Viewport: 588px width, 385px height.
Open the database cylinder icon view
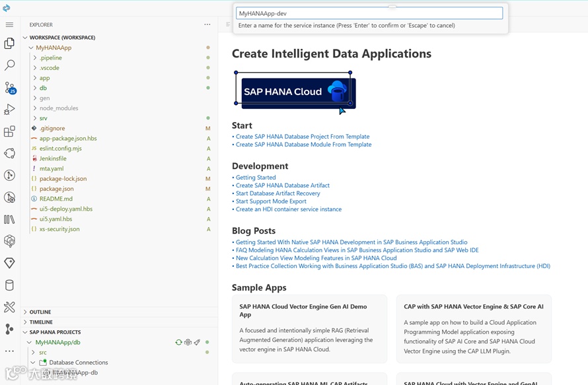pos(9,285)
